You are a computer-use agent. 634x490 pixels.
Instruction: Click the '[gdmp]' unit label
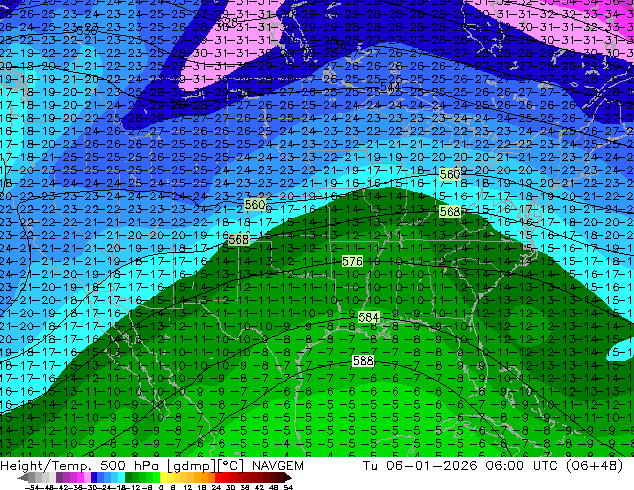pos(193,466)
